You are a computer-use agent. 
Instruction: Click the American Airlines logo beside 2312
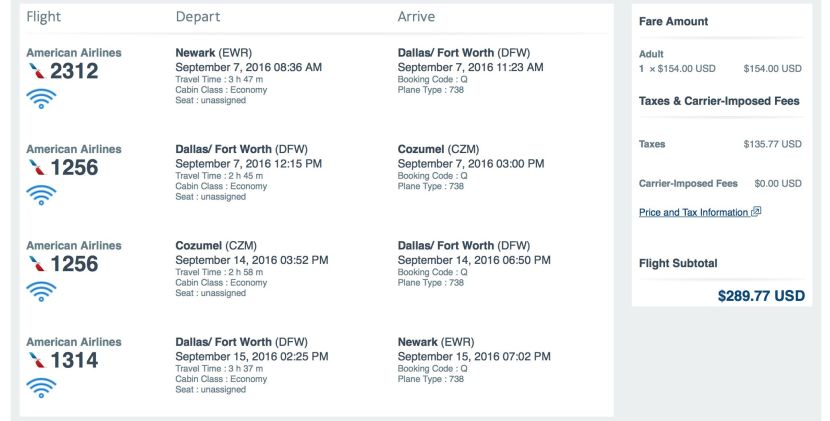click(37, 70)
